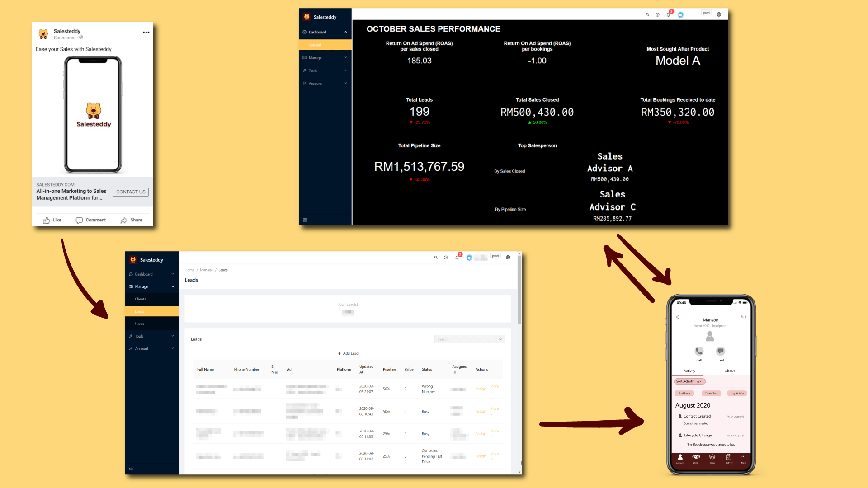The height and width of the screenshot is (488, 868).
Task: Click the search icon in dashboard window header
Action: pos(647,14)
